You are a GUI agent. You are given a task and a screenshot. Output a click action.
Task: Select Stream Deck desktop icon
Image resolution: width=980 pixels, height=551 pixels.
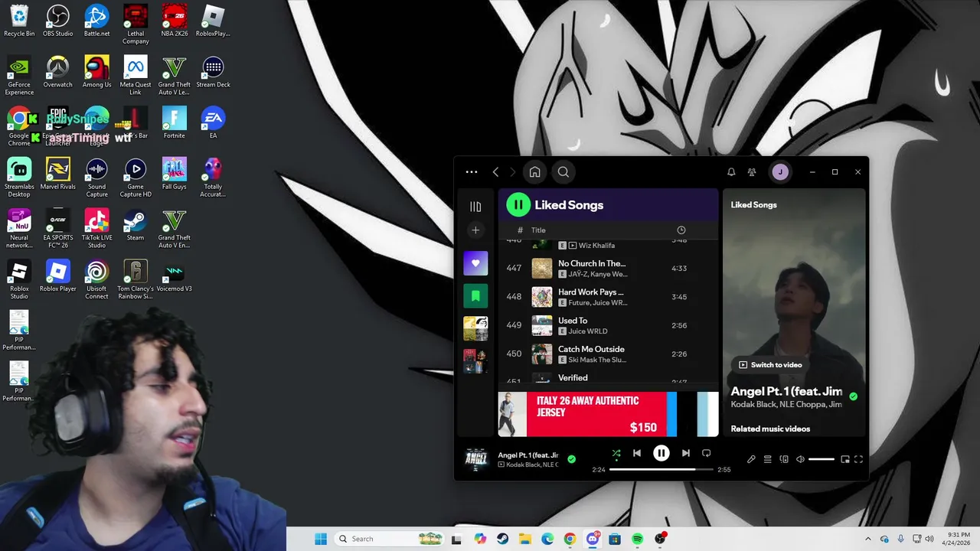(x=213, y=72)
